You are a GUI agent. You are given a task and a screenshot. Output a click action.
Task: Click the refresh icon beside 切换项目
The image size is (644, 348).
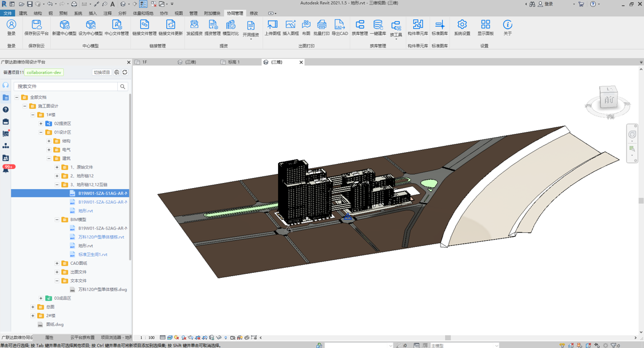pos(125,72)
